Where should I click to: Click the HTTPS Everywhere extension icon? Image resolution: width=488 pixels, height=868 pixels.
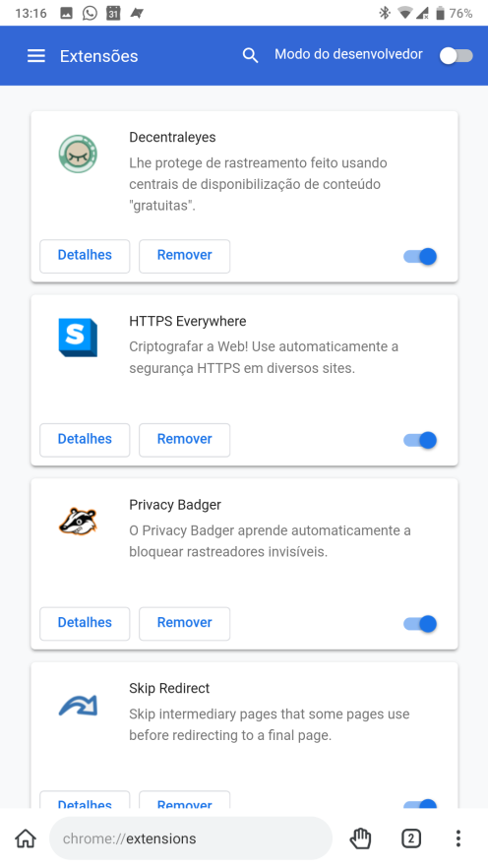tap(78, 338)
